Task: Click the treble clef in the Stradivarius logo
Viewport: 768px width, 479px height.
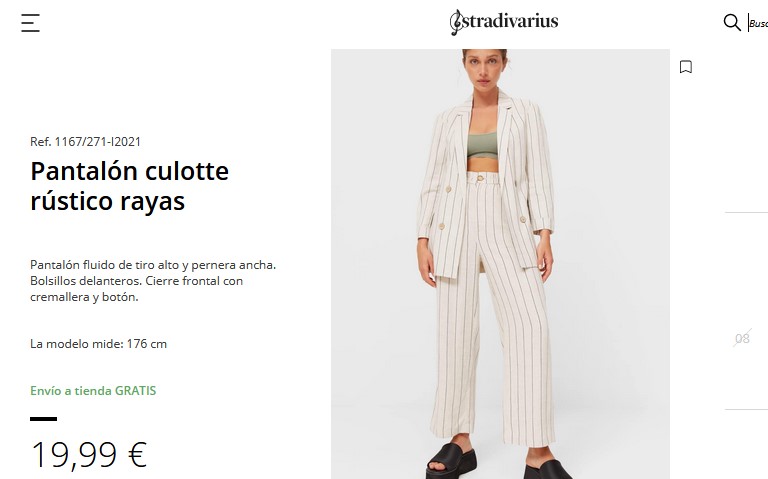Action: (456, 23)
